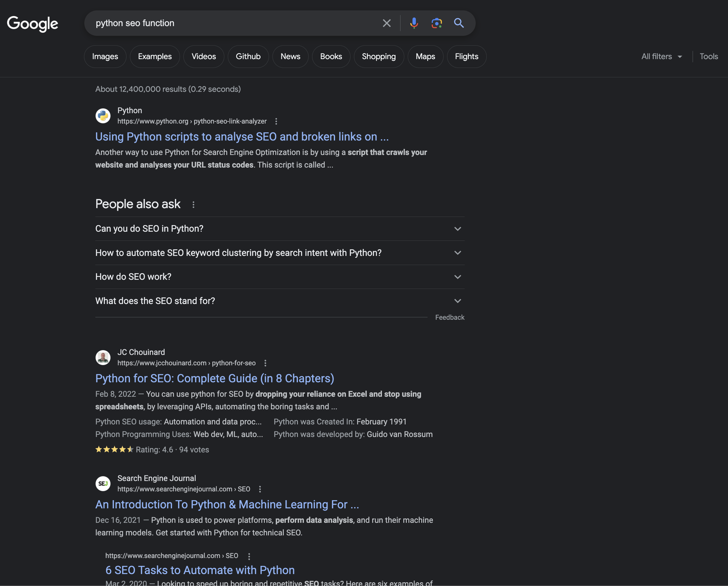Click the Python.org favicon icon
The image size is (728, 586).
(103, 116)
